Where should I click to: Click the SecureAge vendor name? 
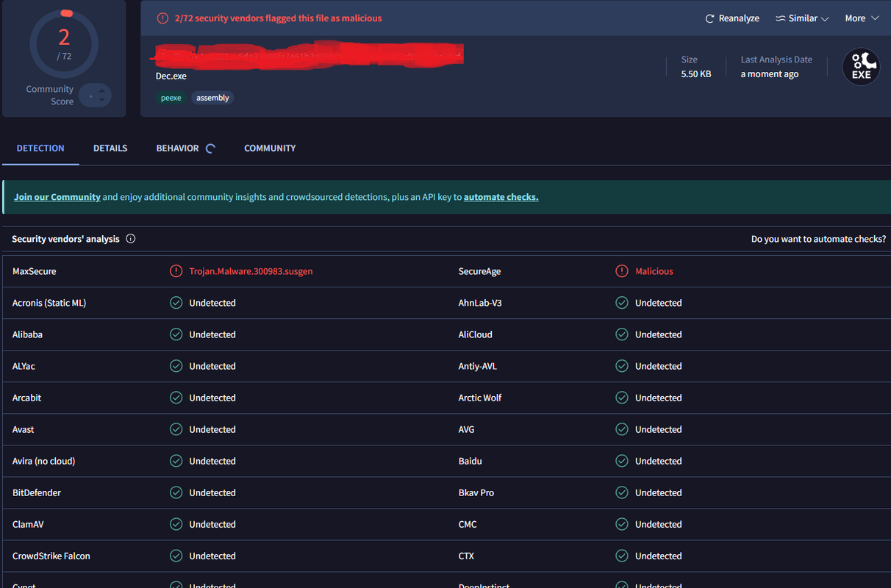pyautogui.click(x=479, y=271)
